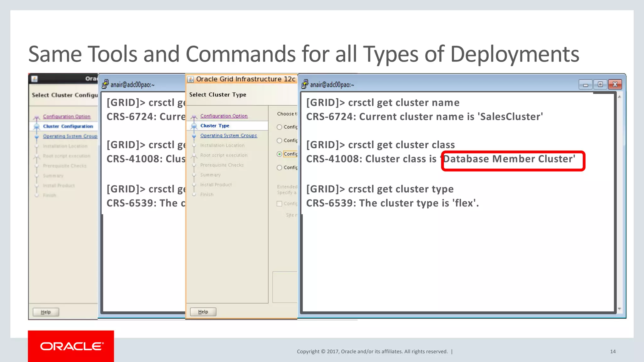The width and height of the screenshot is (644, 362).
Task: Select the second Config radio option in Select Cluster Type
Action: click(279, 140)
